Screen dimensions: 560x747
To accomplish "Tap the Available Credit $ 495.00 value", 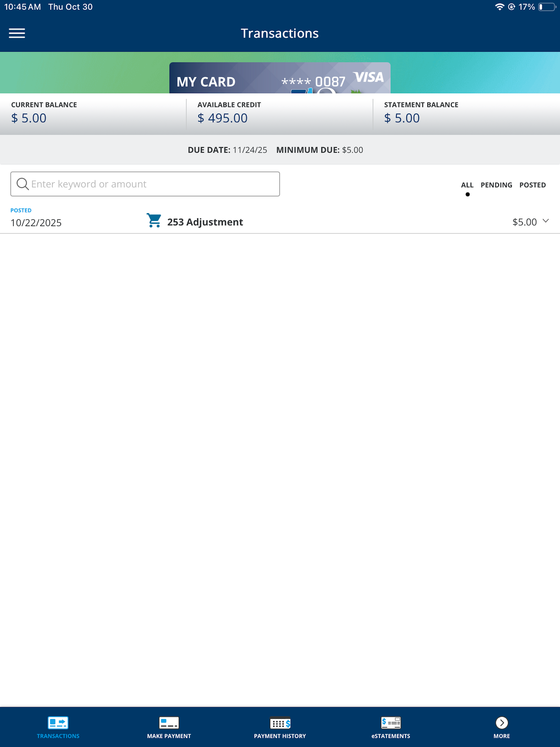I will pos(223,118).
